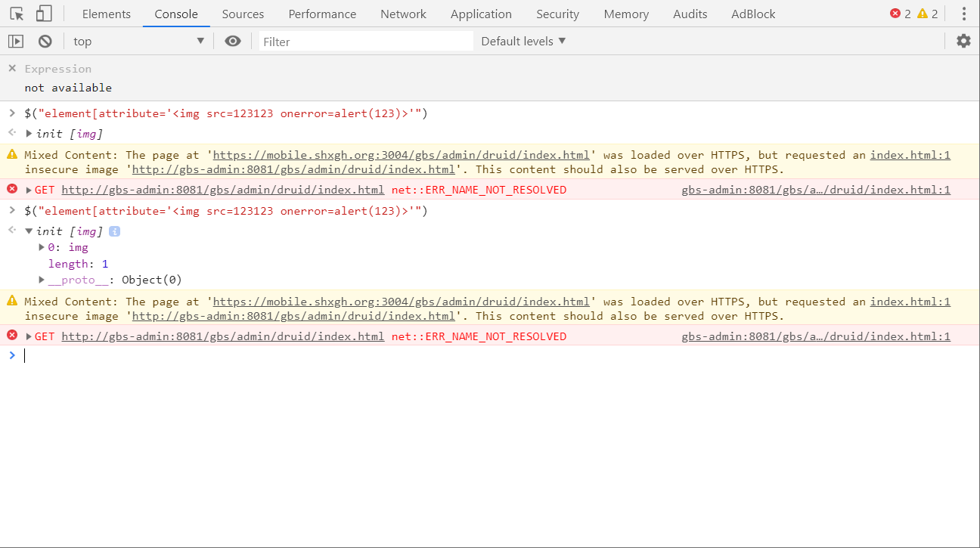Viewport: 980px width, 548px height.
Task: Switch to the Network tab
Action: (x=403, y=14)
